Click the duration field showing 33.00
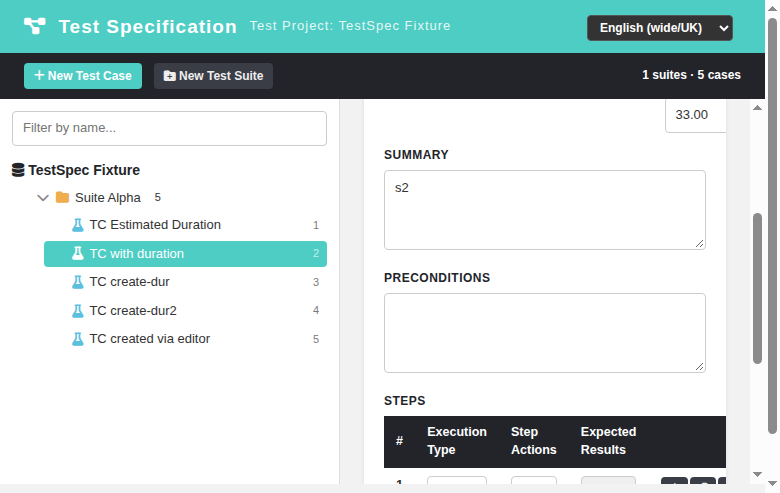780x493 pixels. [x=695, y=115]
